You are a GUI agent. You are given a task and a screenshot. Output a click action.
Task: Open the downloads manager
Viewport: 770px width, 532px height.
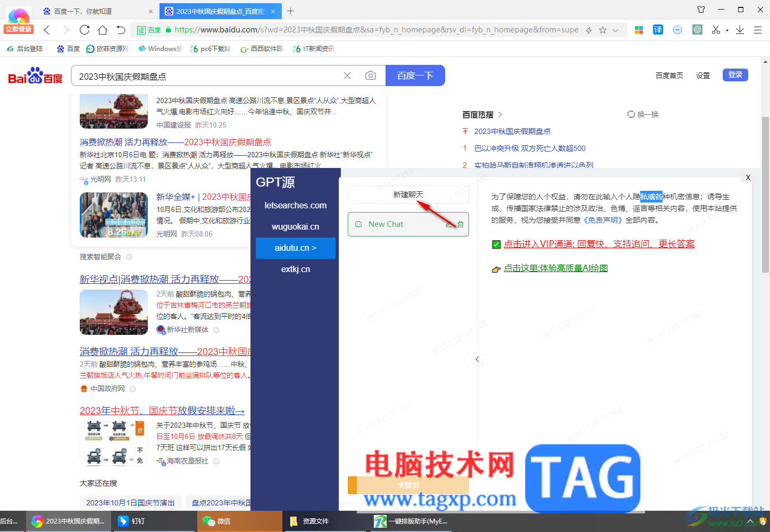tap(740, 30)
